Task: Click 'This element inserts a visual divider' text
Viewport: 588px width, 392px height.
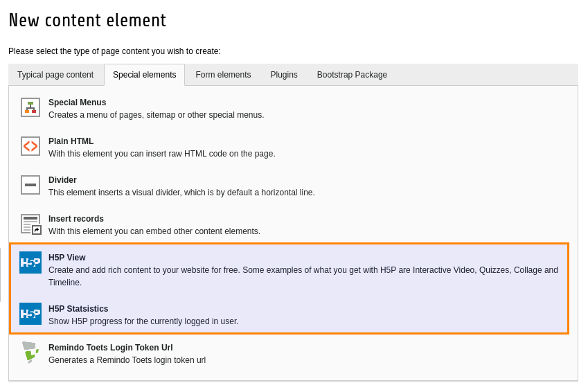Action: click(x=181, y=193)
